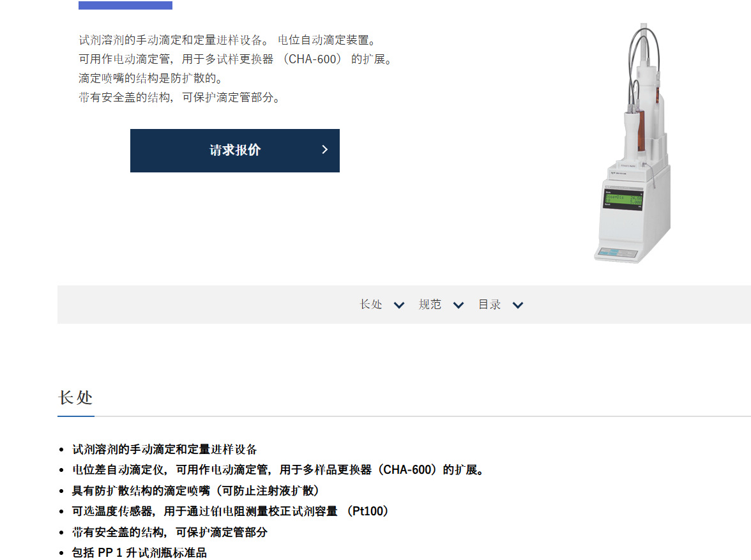Click the titrator product image
This screenshot has width=751, height=560.
[632, 143]
